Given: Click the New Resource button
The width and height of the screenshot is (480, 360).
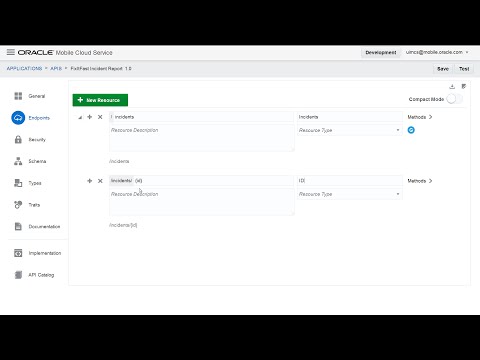Looking at the screenshot, I should tap(100, 100).
